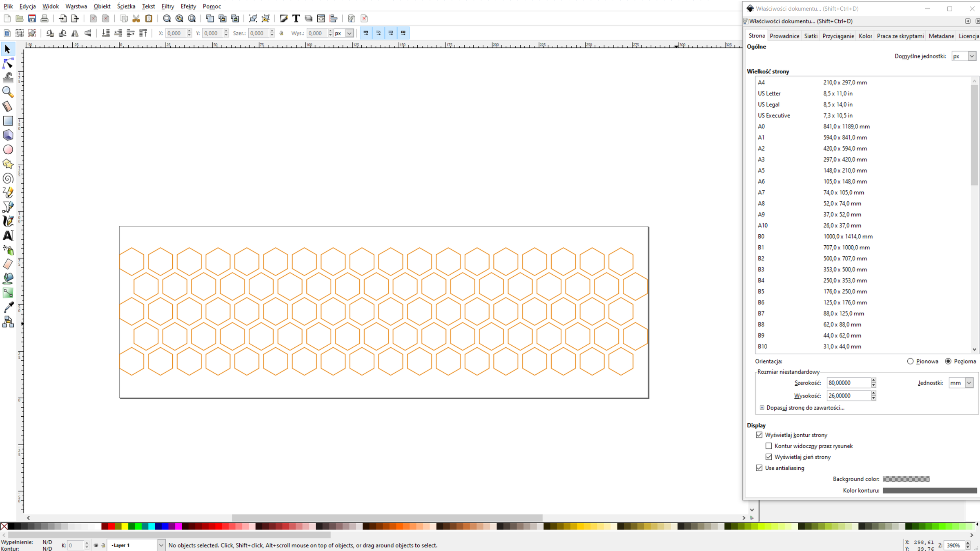Viewport: 980px width, 551px height.
Task: Select the Zoom magnifier tool
Action: [x=8, y=92]
